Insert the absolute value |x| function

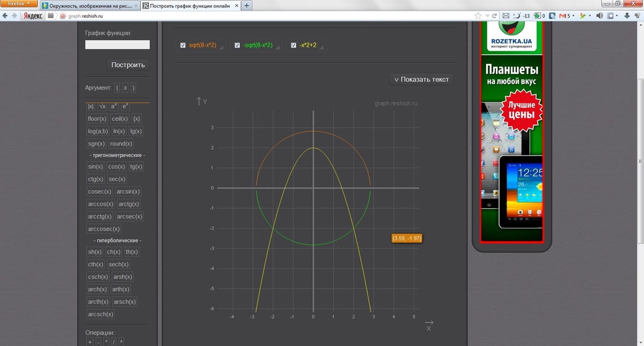[91, 106]
